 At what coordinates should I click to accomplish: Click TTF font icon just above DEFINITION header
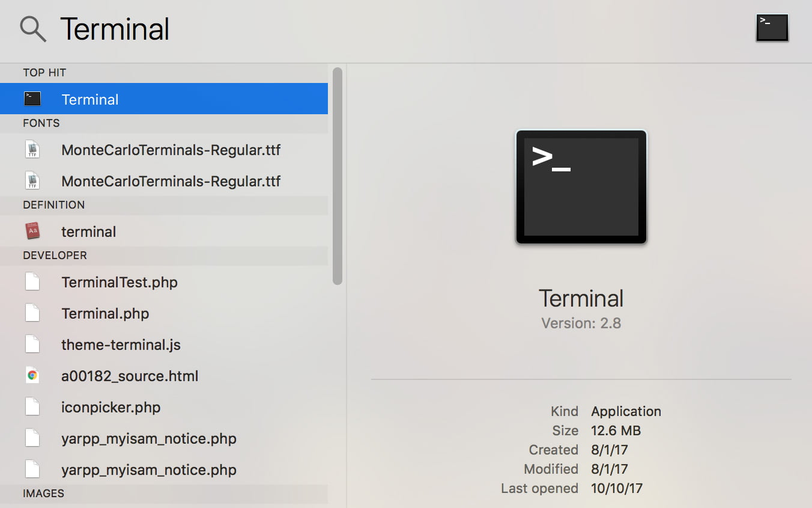(32, 181)
